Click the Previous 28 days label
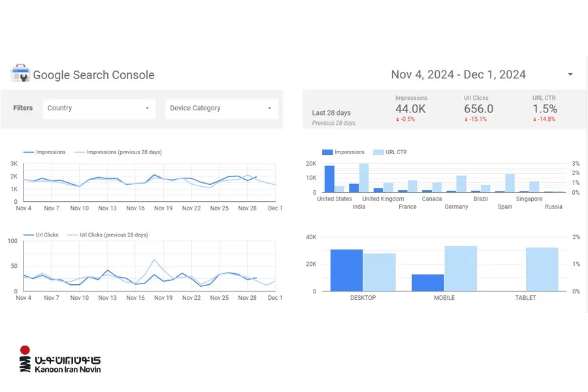 [x=333, y=123]
